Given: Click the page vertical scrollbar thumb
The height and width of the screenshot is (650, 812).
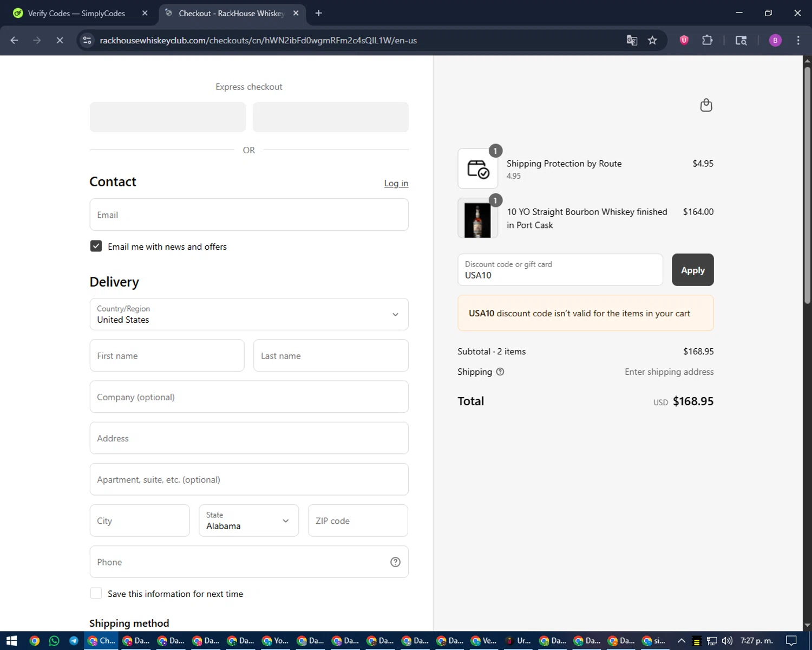Looking at the screenshot, I should pyautogui.click(x=807, y=184).
